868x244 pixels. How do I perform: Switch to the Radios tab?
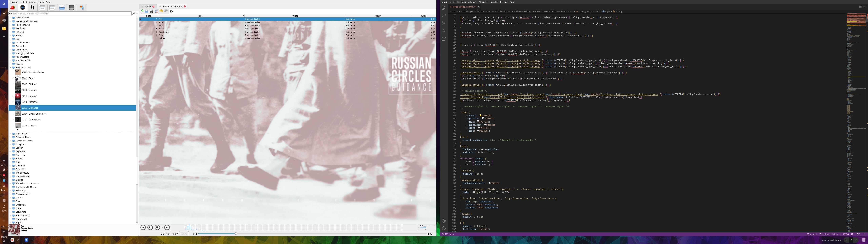(148, 6)
